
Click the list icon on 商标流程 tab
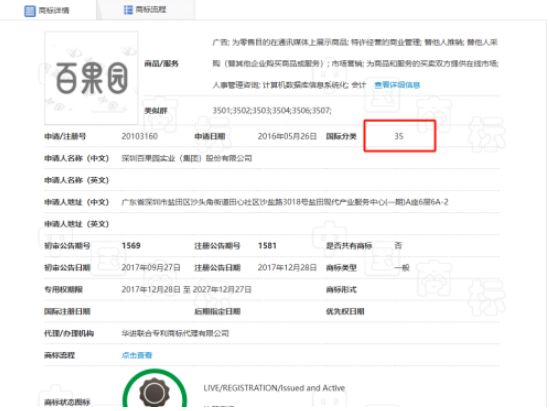tap(128, 10)
